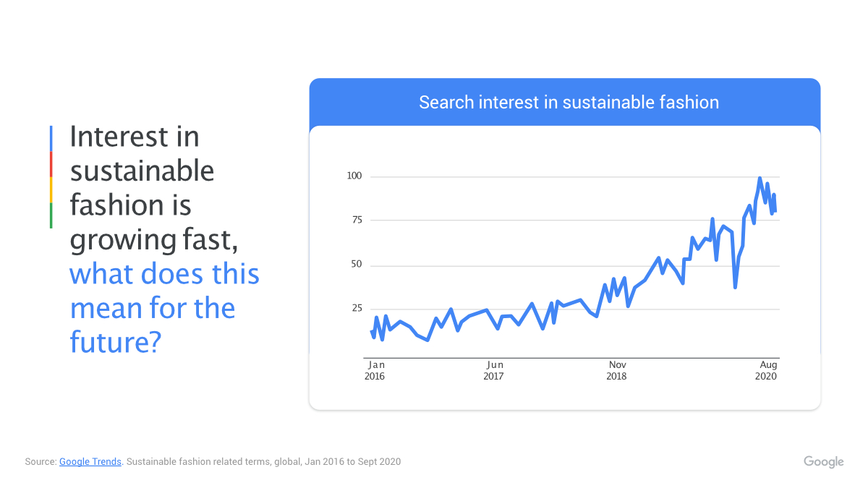Click the 25 y-axis value label
868x488 pixels.
coord(355,309)
